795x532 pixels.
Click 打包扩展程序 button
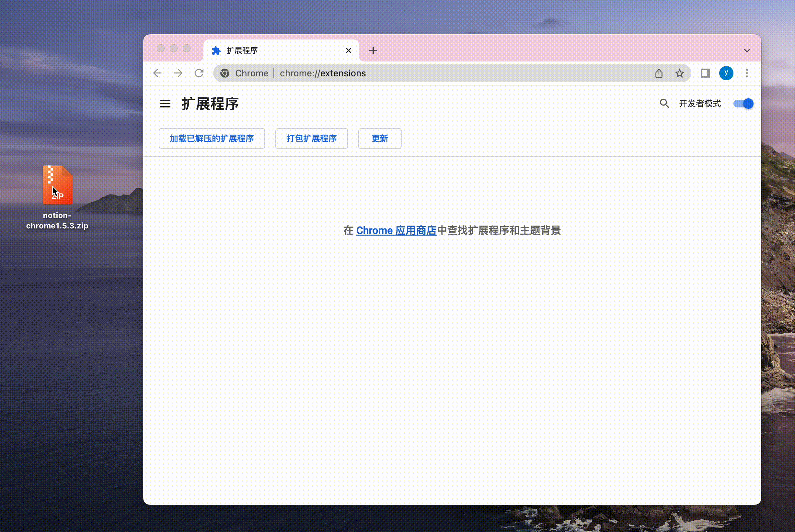click(311, 139)
